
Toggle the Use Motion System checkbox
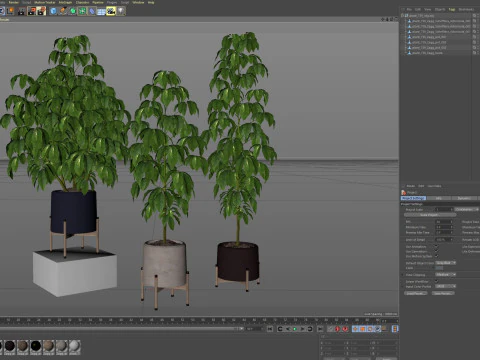pos(436,256)
